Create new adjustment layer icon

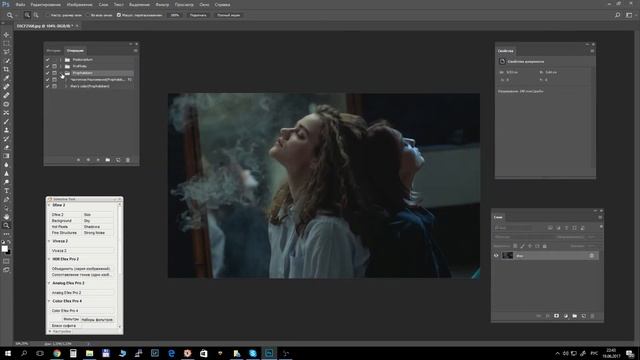(x=566, y=316)
